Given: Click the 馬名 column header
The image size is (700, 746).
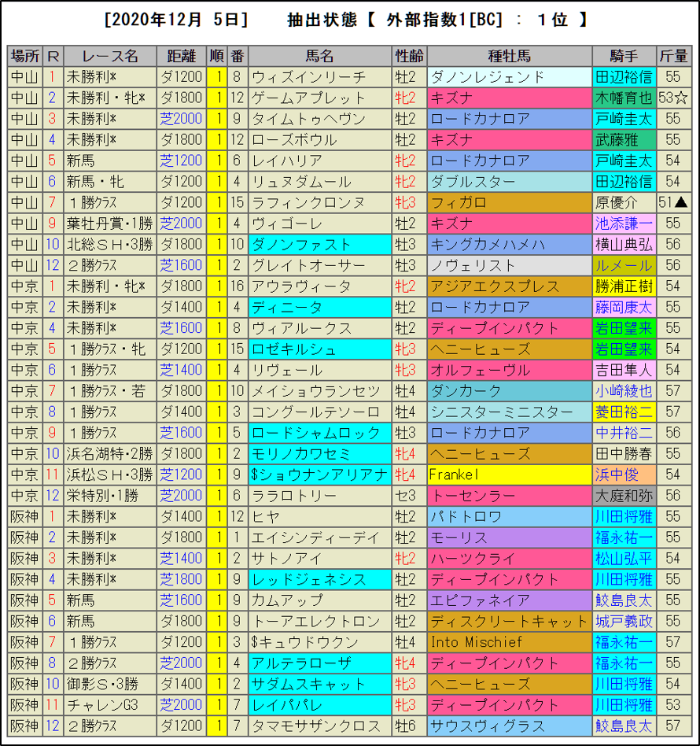Looking at the screenshot, I should (x=319, y=56).
